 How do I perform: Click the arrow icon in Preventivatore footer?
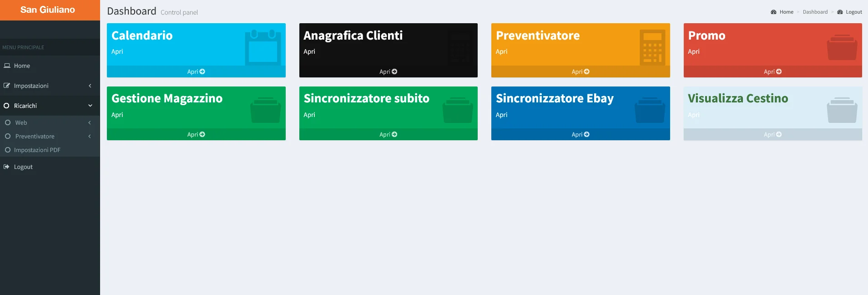tap(587, 71)
